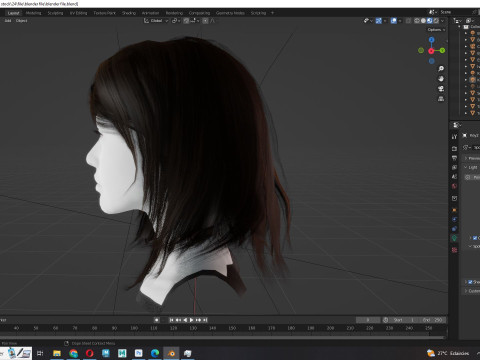Select material preview viewport shading
The height and width of the screenshot is (360, 480).
coord(429,21)
